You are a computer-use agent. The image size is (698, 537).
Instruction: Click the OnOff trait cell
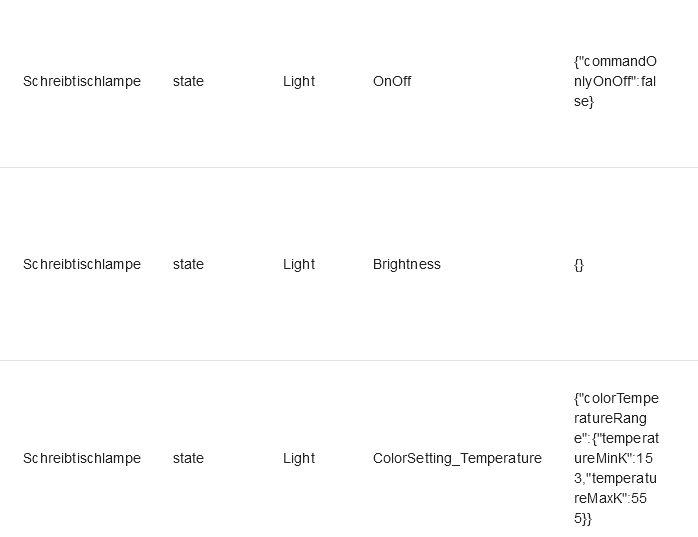click(x=392, y=81)
